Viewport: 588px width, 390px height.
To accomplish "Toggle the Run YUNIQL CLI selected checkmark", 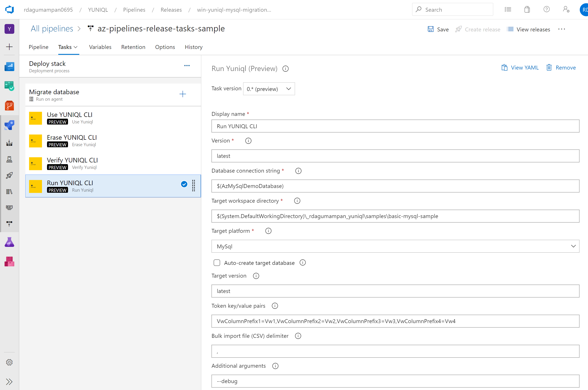I will 184,184.
